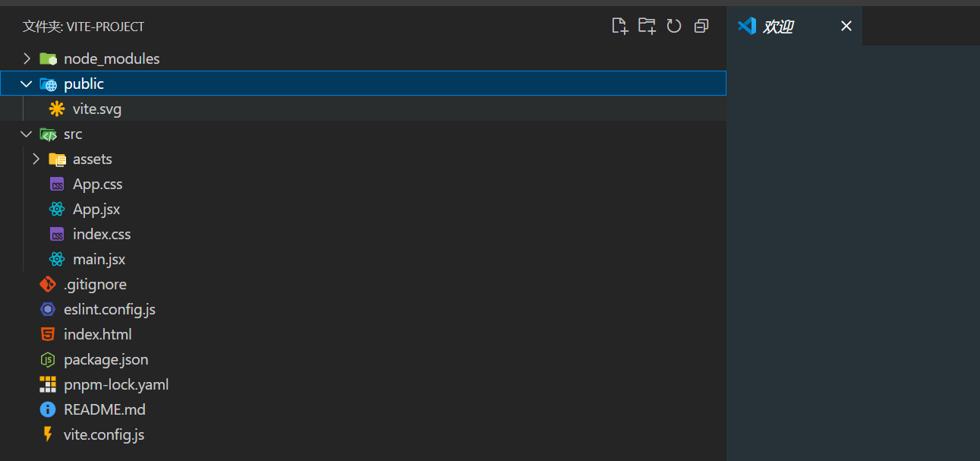Click the HTML5 icon next to index.html
Image resolution: width=980 pixels, height=461 pixels.
48,334
